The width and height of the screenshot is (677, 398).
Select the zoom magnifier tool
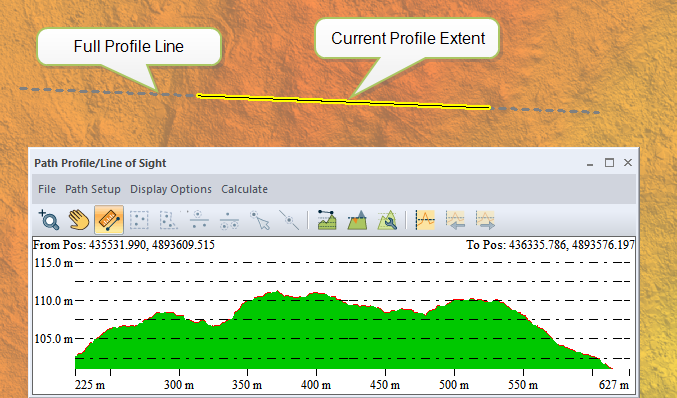tap(49, 220)
